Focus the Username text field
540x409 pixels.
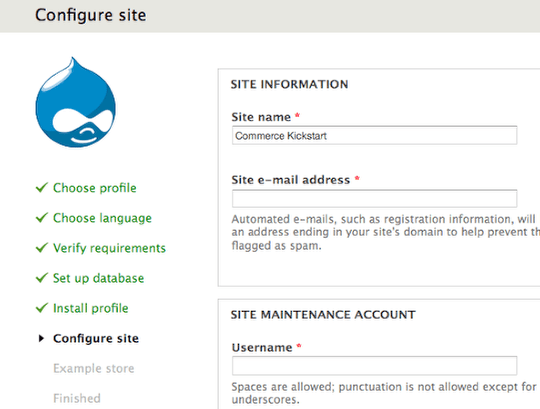(x=374, y=366)
